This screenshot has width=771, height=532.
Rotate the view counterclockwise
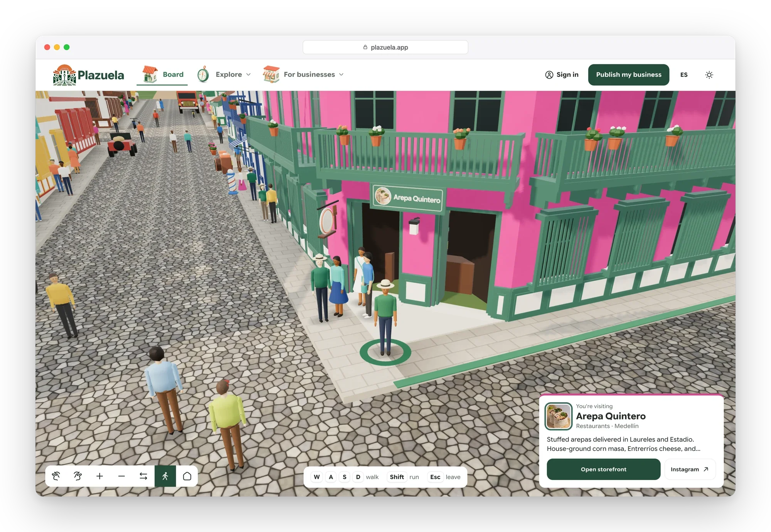pos(56,476)
